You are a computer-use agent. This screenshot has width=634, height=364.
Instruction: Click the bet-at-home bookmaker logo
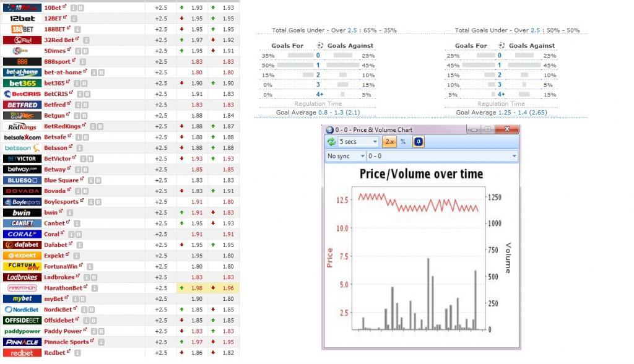click(x=22, y=72)
